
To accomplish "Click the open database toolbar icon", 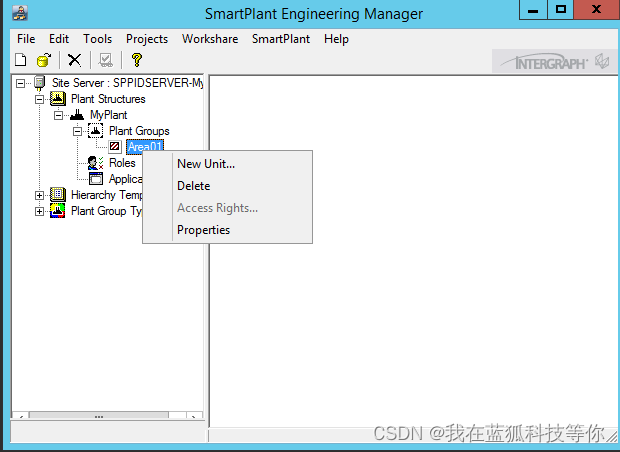I will 44,60.
